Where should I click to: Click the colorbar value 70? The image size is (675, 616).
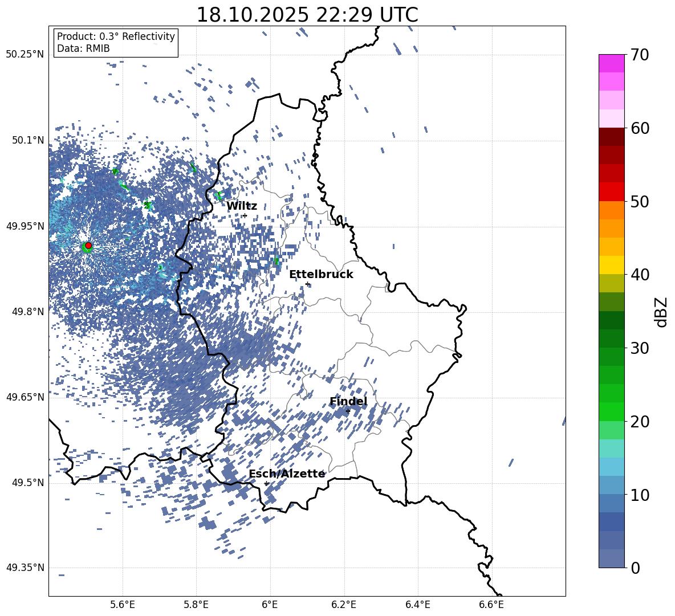640,55
